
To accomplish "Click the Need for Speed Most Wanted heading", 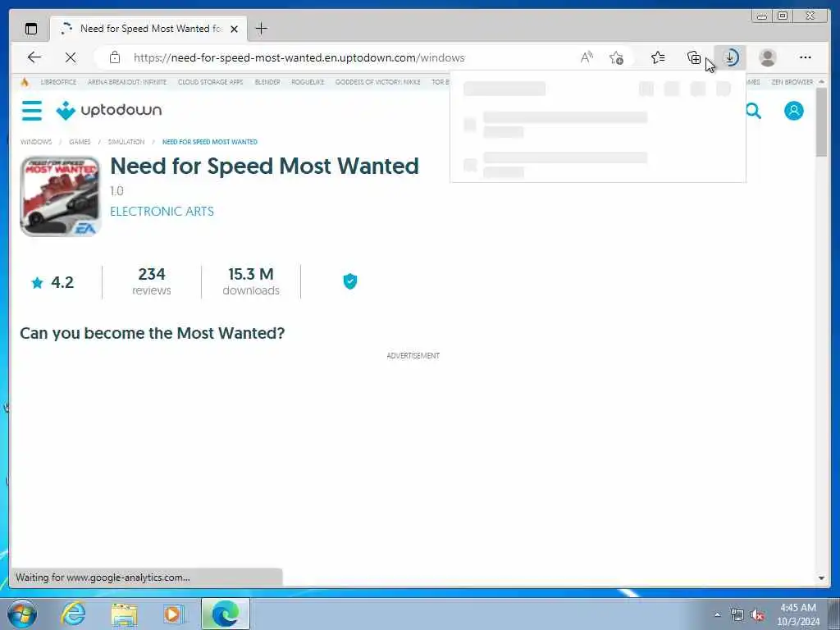I will click(x=264, y=166).
